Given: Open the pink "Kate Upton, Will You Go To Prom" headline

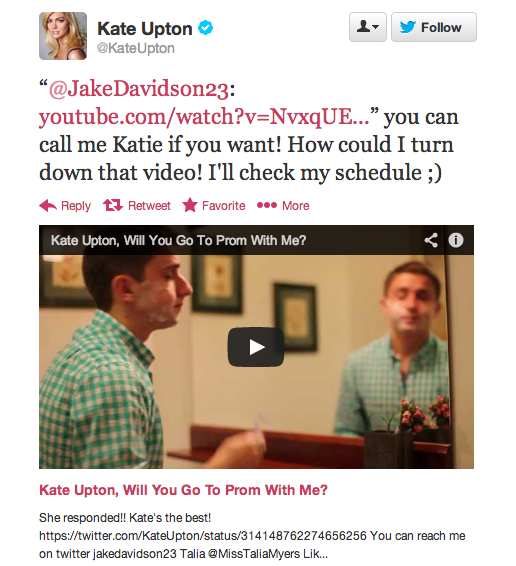Looking at the screenshot, I should pos(183,490).
